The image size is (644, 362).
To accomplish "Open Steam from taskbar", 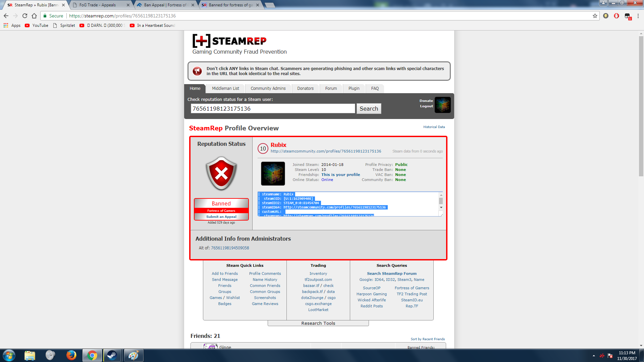I will (112, 355).
